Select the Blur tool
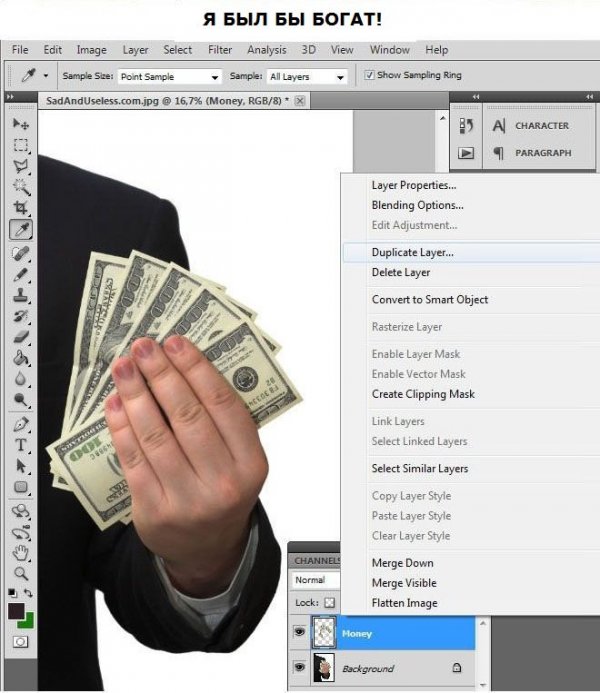This screenshot has width=600, height=693. tap(20, 379)
